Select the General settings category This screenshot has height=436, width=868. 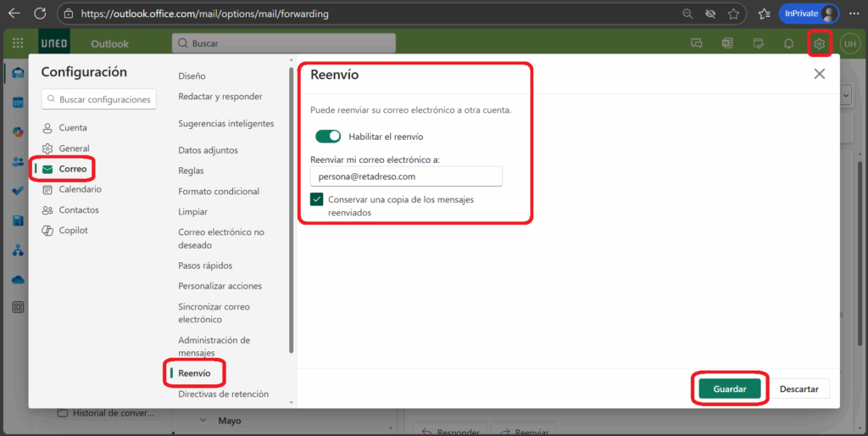tap(74, 148)
